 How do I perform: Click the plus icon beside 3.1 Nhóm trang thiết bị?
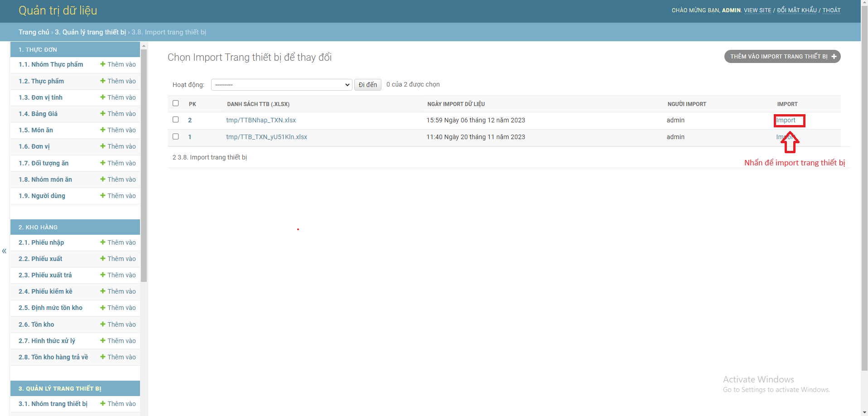pos(102,403)
